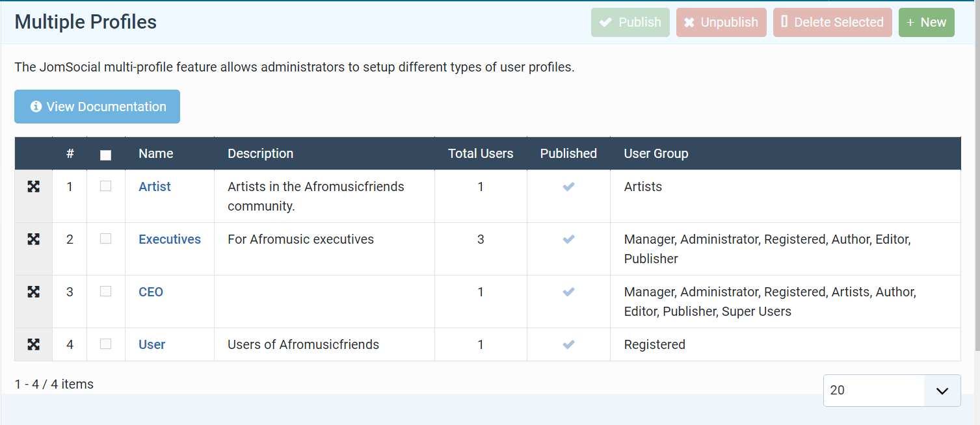Click published checkmark in User row
Image resolution: width=980 pixels, height=425 pixels.
[x=568, y=344]
